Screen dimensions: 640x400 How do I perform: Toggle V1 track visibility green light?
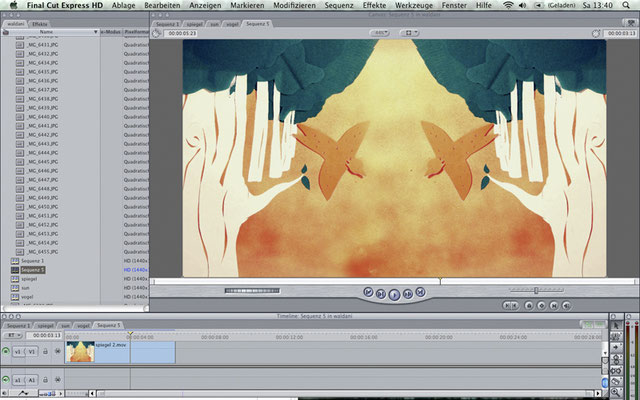coord(5,351)
